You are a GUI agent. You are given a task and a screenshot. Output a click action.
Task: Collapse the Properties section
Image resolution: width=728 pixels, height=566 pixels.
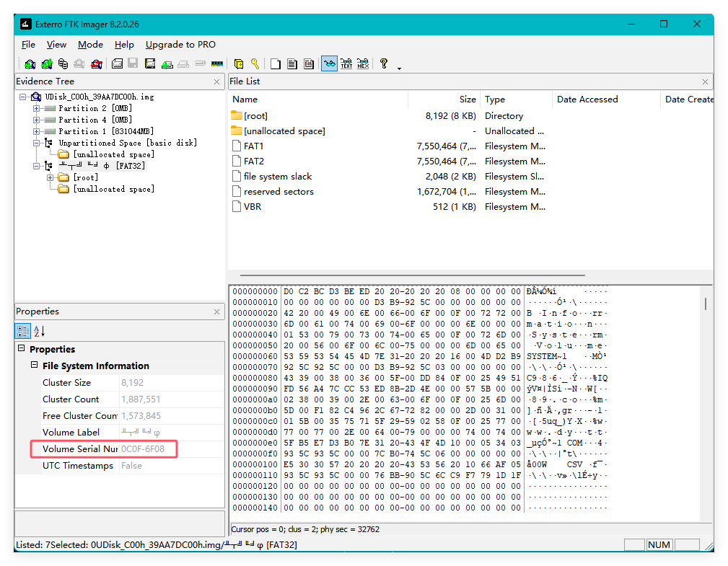[x=22, y=348]
